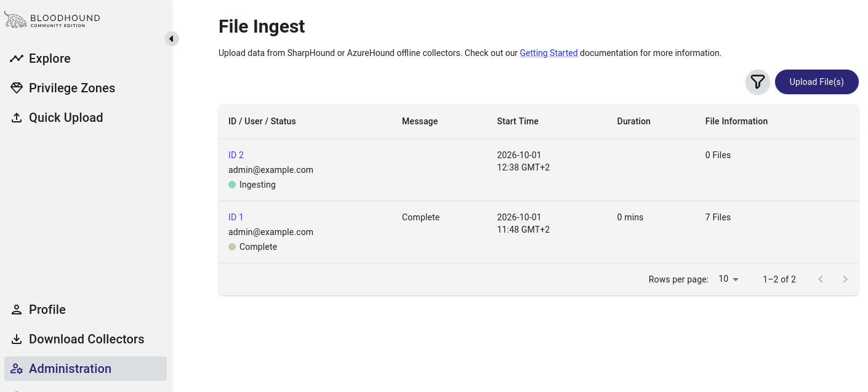
Task: Click the "1–2 of 2" pagination text
Action: pos(779,279)
